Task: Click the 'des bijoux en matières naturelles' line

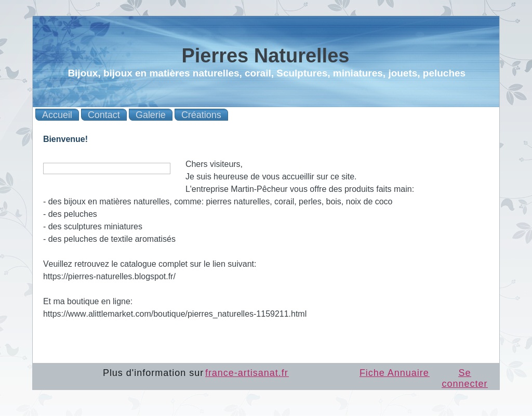Action: (x=218, y=201)
